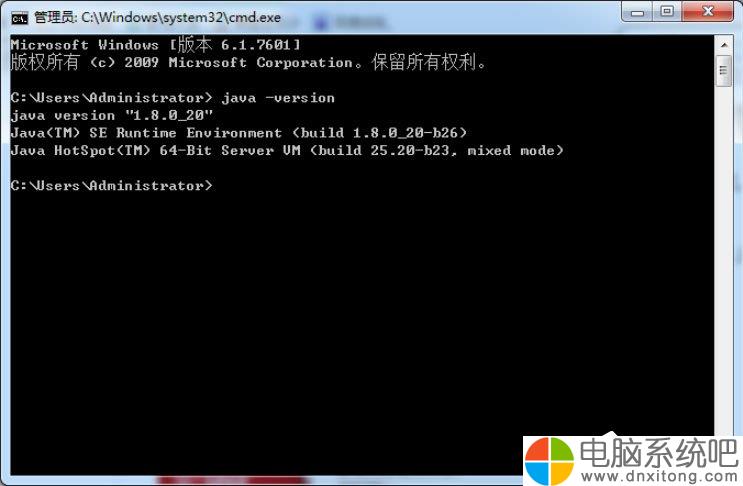Viewport: 743px width, 486px height.
Task: Click the 'Java HotSpot(TM) 64-Bit Server VM' line
Action: 287,150
